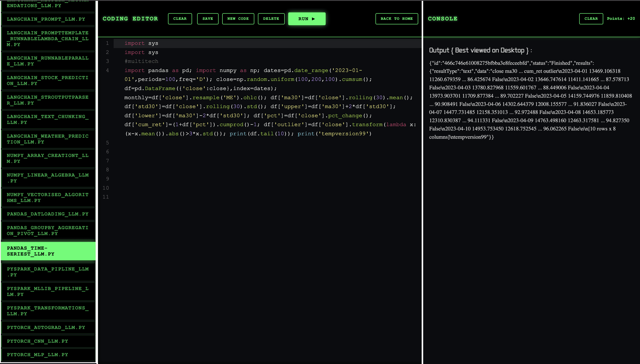Open PANDAS_DATLOADING_LLM.PY file
Screen dimensions: 640x364
pyautogui.click(x=48, y=214)
